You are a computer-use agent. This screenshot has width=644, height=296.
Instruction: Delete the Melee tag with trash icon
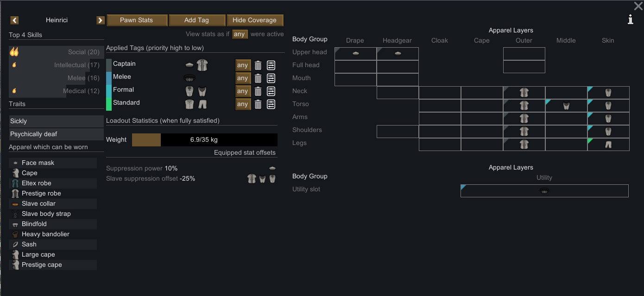(x=258, y=78)
